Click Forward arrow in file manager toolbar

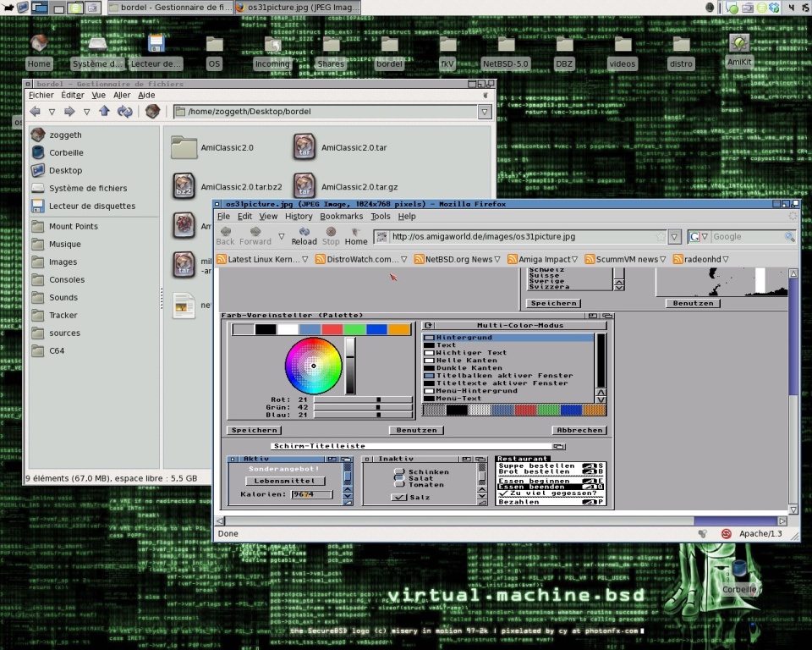coord(69,111)
